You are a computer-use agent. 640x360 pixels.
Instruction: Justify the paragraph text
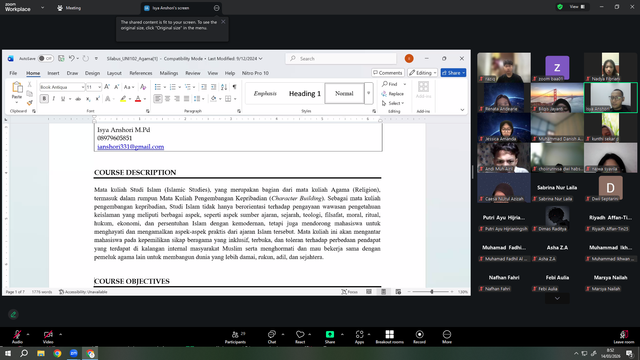[186, 99]
